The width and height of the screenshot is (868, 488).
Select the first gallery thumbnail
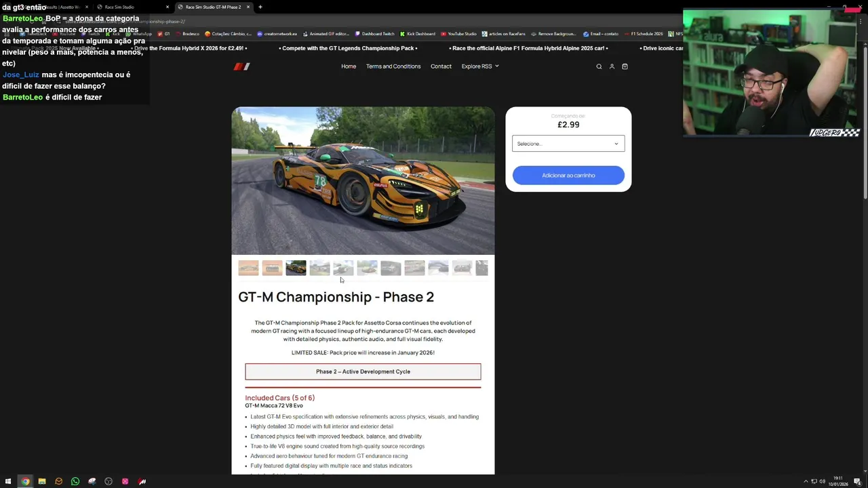(x=248, y=268)
